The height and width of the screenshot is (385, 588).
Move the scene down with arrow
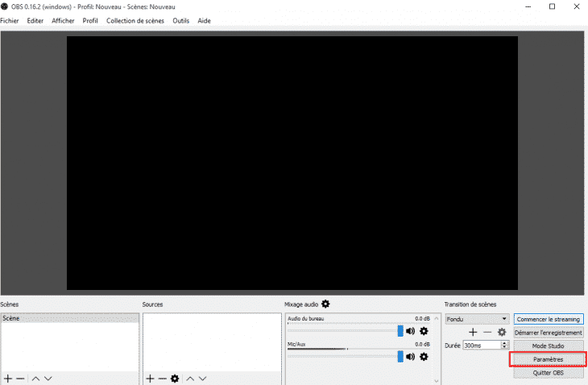(48, 378)
